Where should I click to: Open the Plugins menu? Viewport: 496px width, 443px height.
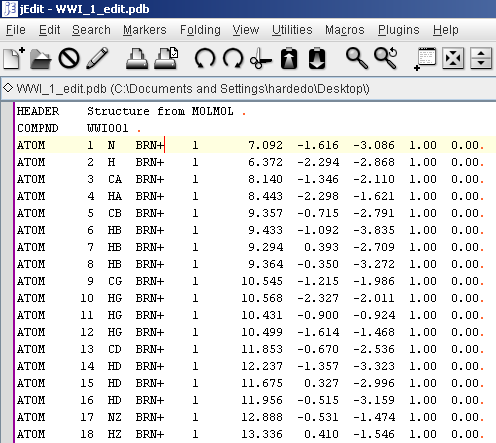click(398, 30)
